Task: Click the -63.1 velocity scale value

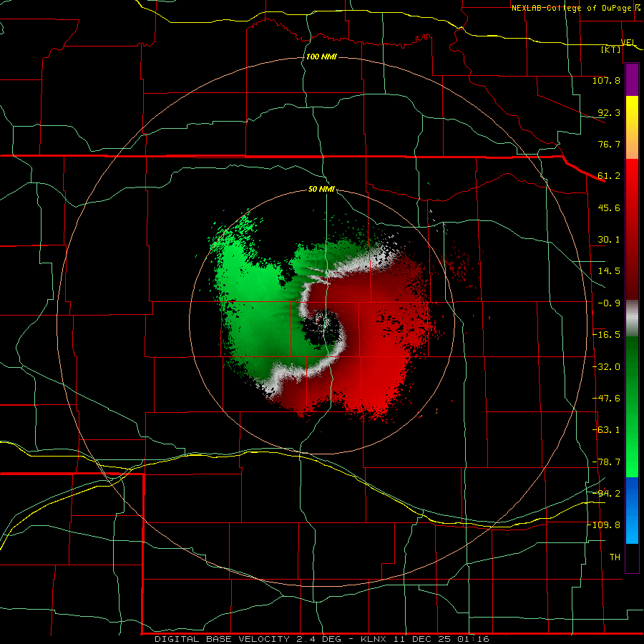Action: click(x=606, y=430)
